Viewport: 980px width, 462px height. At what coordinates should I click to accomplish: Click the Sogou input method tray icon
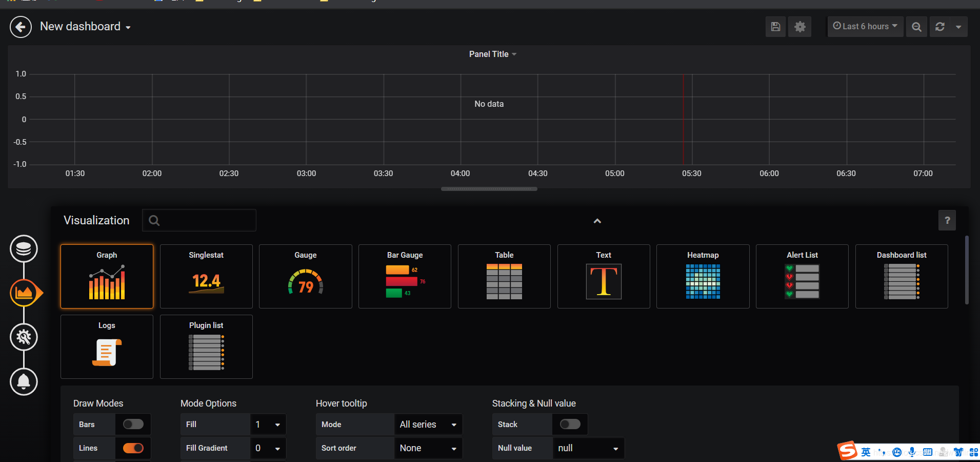pos(848,451)
